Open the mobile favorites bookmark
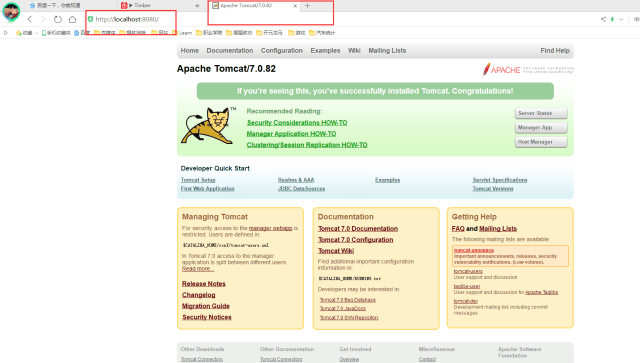 [56, 33]
